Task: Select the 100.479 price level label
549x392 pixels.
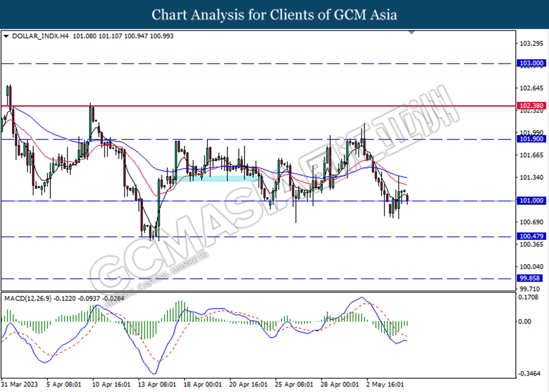Action: click(x=531, y=236)
